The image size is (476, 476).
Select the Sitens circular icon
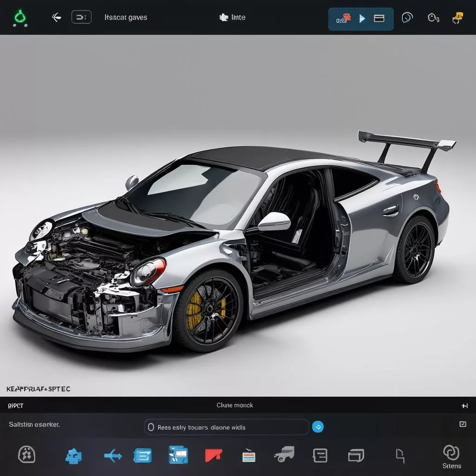point(450,452)
